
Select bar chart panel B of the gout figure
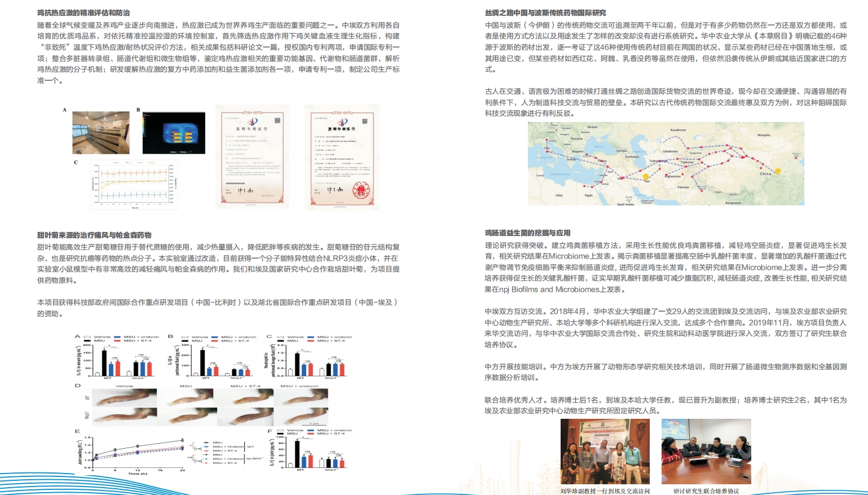pos(213,357)
